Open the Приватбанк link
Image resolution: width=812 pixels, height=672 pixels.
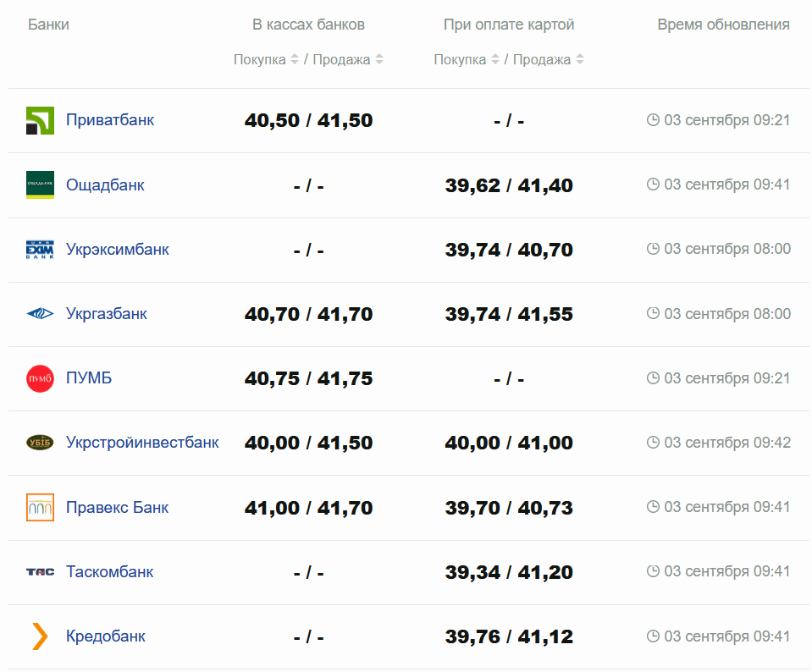(110, 120)
